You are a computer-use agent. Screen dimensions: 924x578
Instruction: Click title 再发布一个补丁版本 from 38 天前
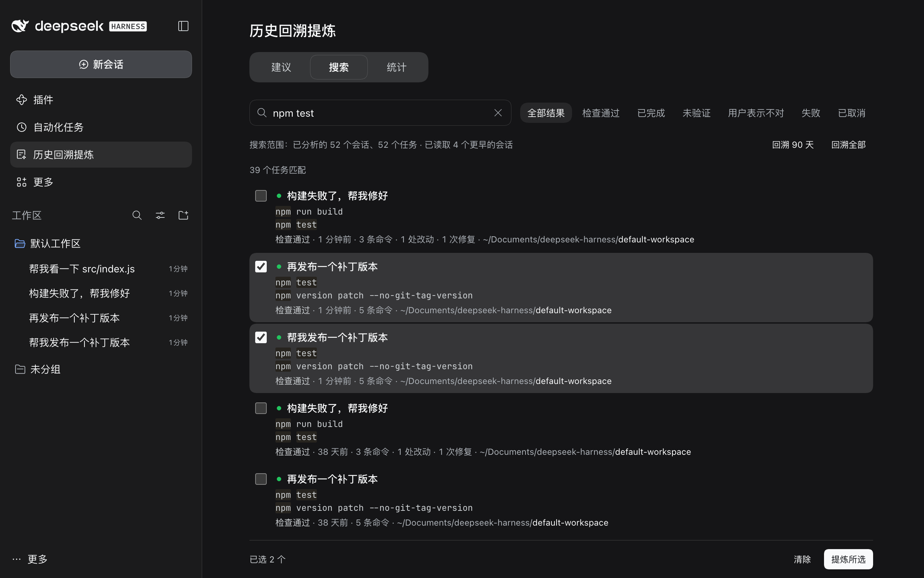click(332, 479)
